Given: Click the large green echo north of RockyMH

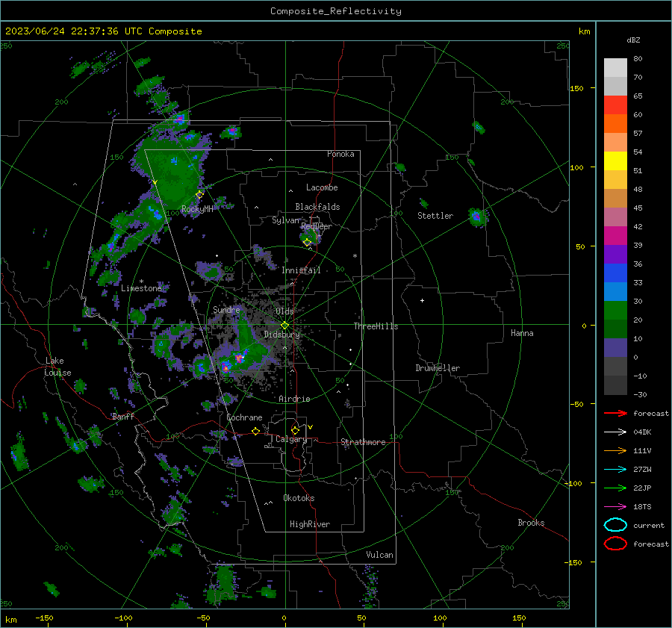Looking at the screenshot, I should coord(172,172).
